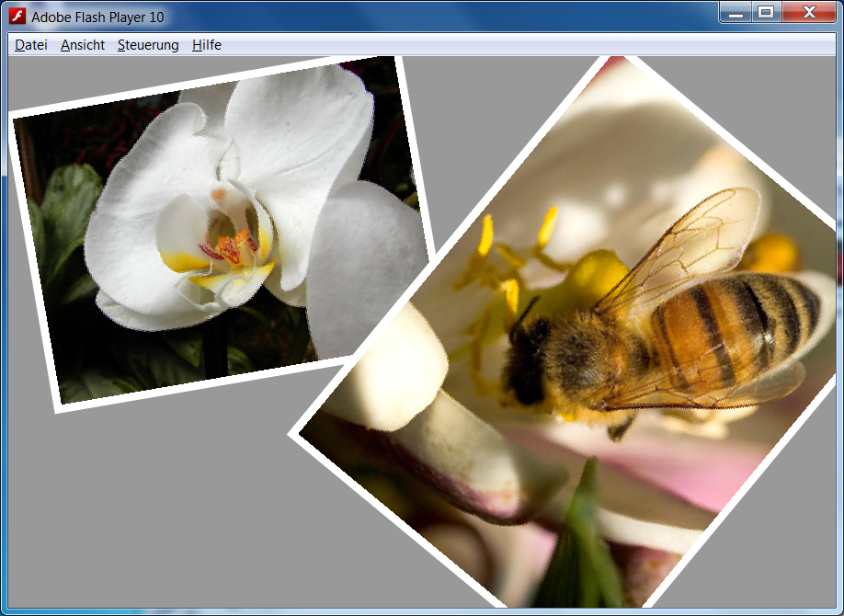The image size is (844, 616).
Task: Open the Datei menu
Action: click(x=30, y=45)
